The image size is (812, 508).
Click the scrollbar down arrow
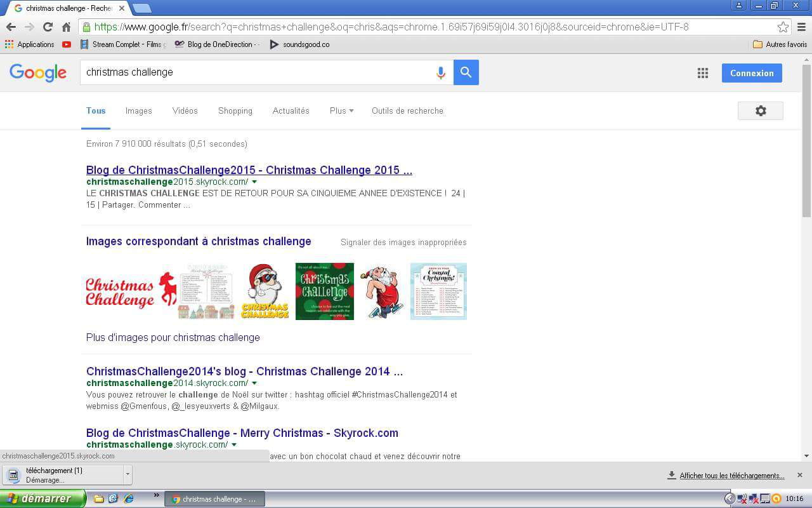coord(806,456)
